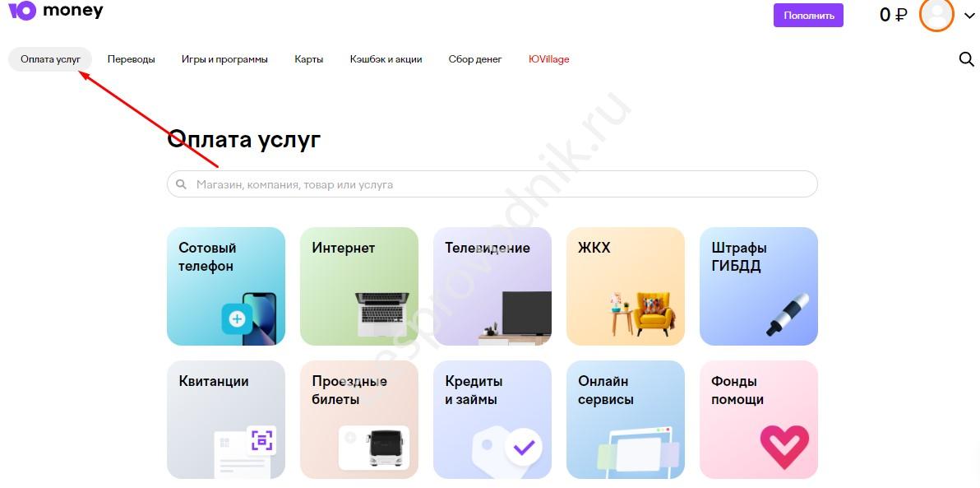Image resolution: width=980 pixels, height=488 pixels.
Task: Go to the Игры и программы tab
Action: (224, 59)
